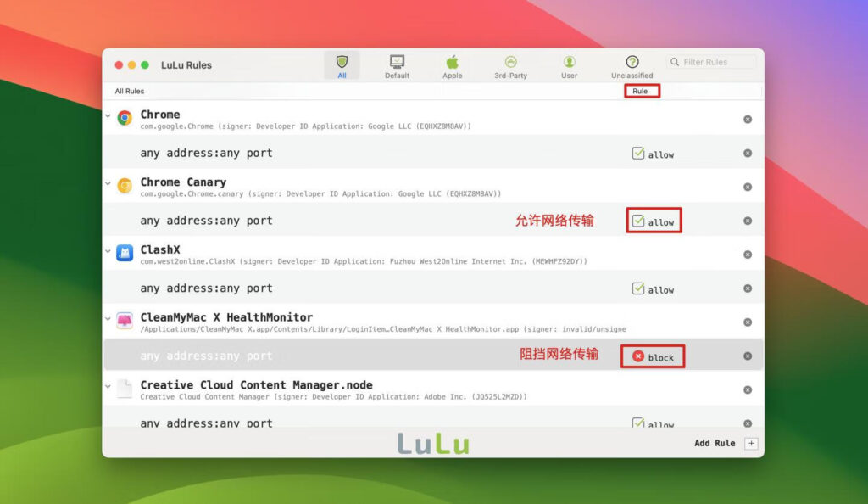Collapse the Chrome Canary rule group

pyautogui.click(x=107, y=182)
